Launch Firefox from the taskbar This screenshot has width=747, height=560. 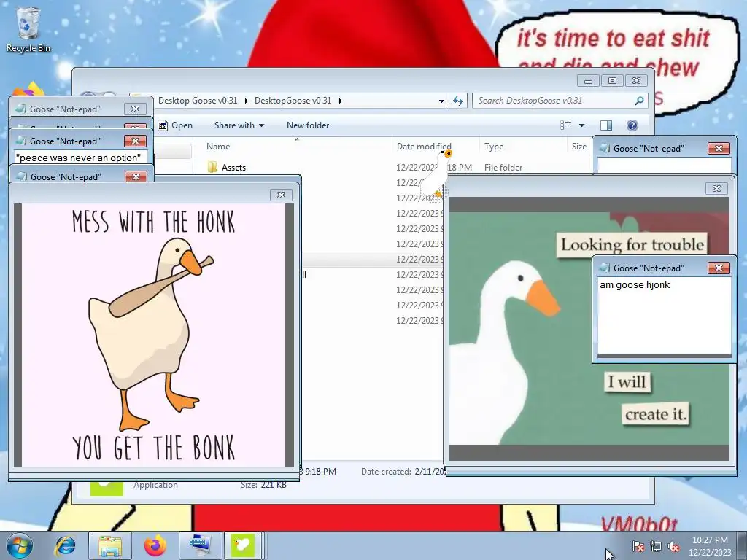point(155,545)
